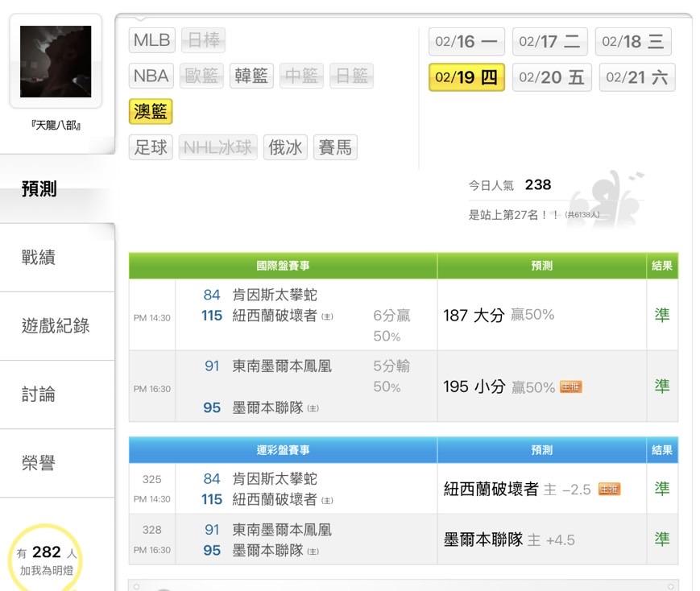
Task: Select the 歐籃 sport filter
Action: (x=201, y=76)
